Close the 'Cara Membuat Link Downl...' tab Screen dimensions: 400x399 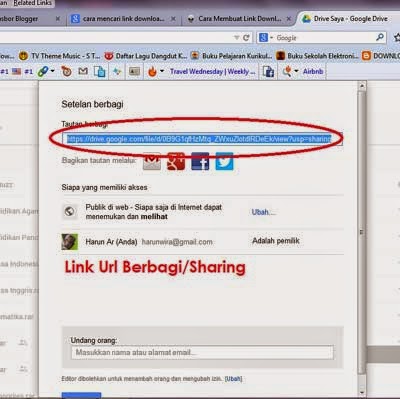(x=289, y=19)
